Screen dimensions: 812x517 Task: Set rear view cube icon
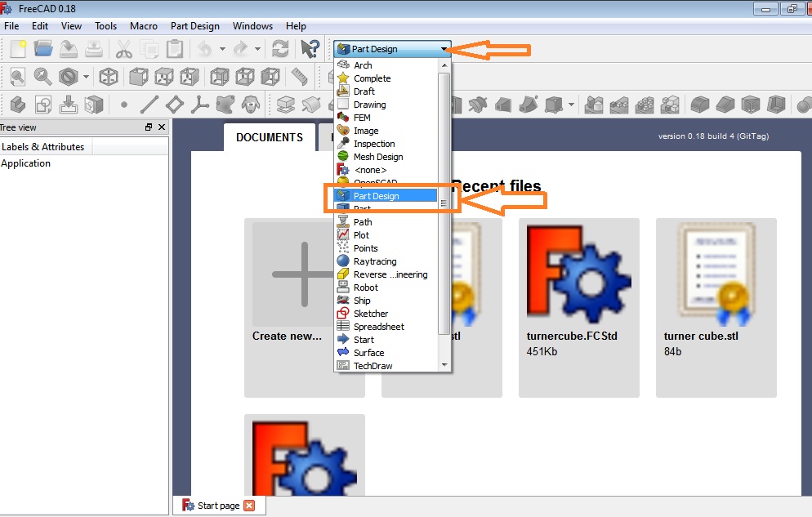219,77
